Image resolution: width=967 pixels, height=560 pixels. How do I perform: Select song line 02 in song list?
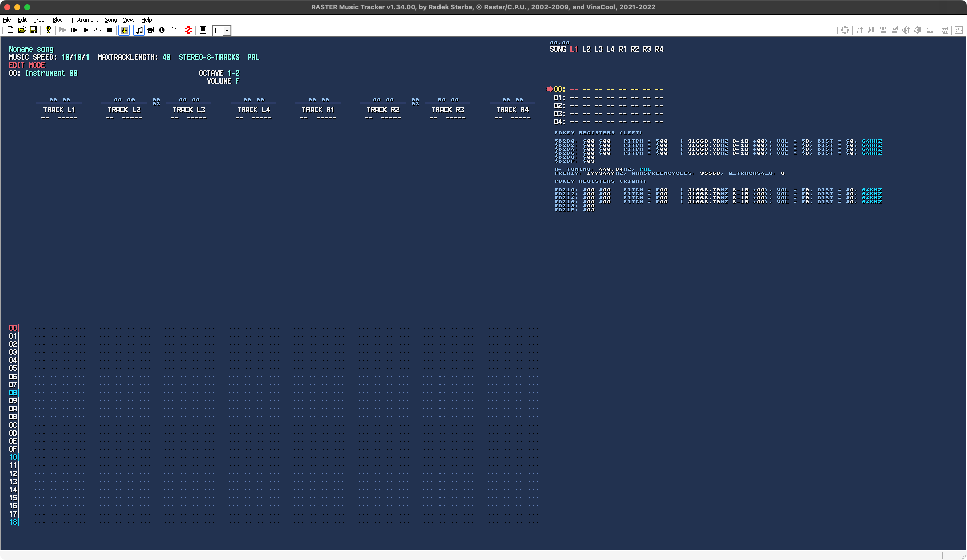click(559, 106)
